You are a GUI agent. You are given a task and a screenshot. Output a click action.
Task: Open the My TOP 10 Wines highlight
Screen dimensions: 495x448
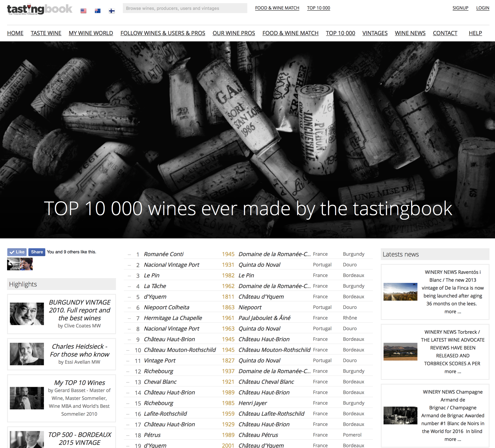pos(79,383)
